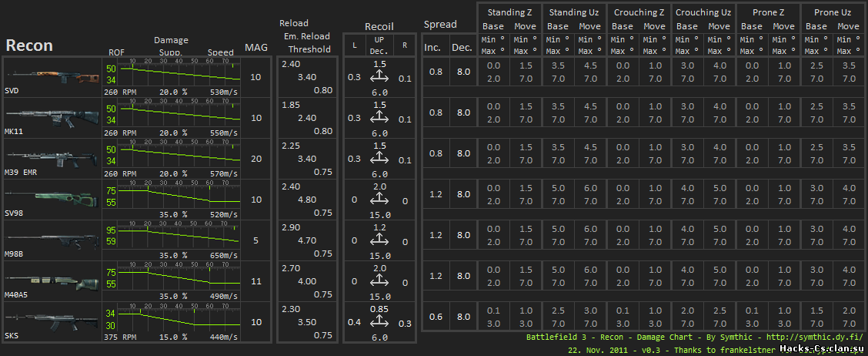Click the 2.25 reload time value
The height and width of the screenshot is (356, 868).
pyautogui.click(x=291, y=146)
